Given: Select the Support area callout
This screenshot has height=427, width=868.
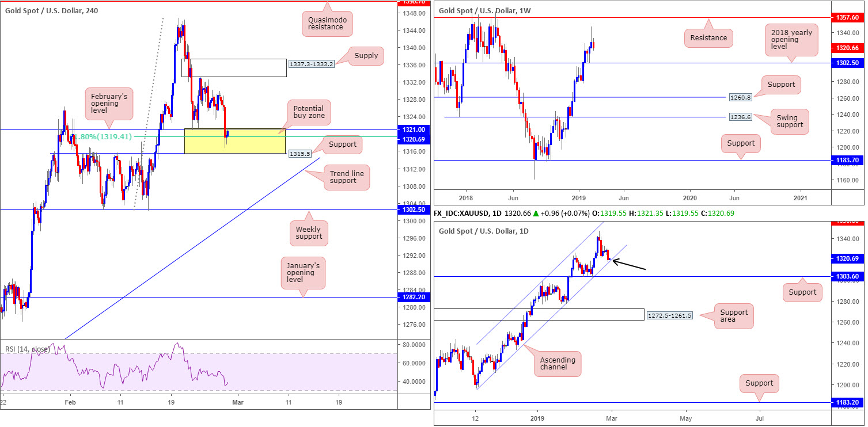Looking at the screenshot, I should 734,316.
